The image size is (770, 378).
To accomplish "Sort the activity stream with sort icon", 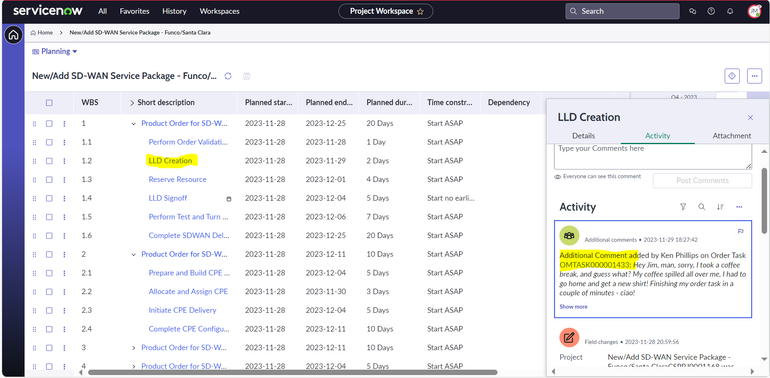I will [x=720, y=207].
